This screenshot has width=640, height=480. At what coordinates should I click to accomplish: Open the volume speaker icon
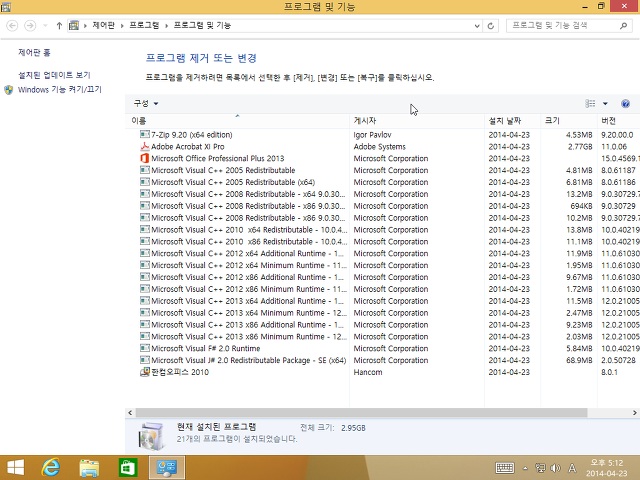555,468
